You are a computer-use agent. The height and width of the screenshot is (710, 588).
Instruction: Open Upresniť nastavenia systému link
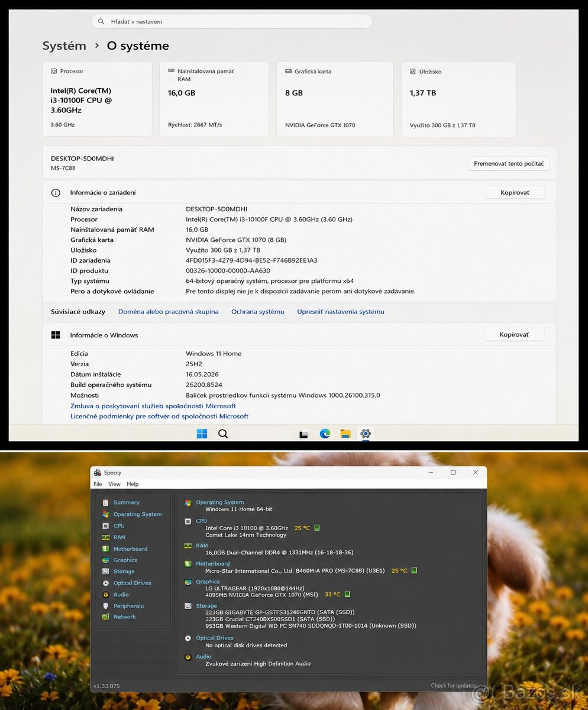point(341,311)
